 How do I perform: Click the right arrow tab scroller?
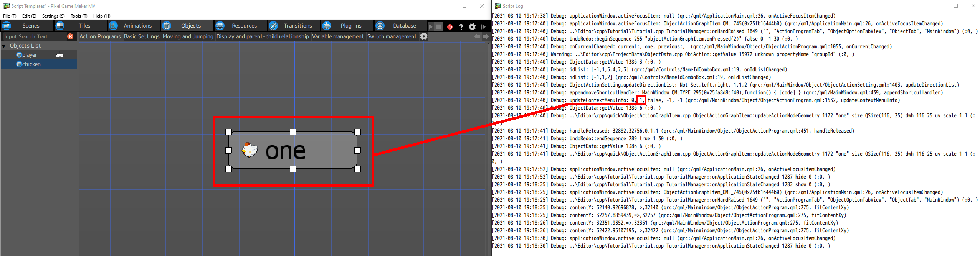[486, 36]
